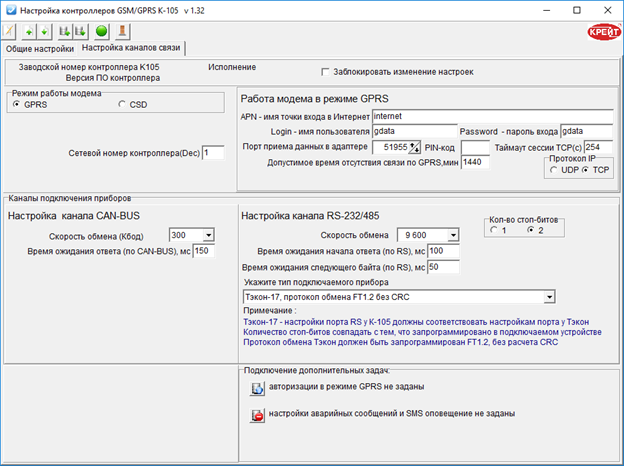
Task: Click RS next byte wait time field
Action: click(x=443, y=267)
